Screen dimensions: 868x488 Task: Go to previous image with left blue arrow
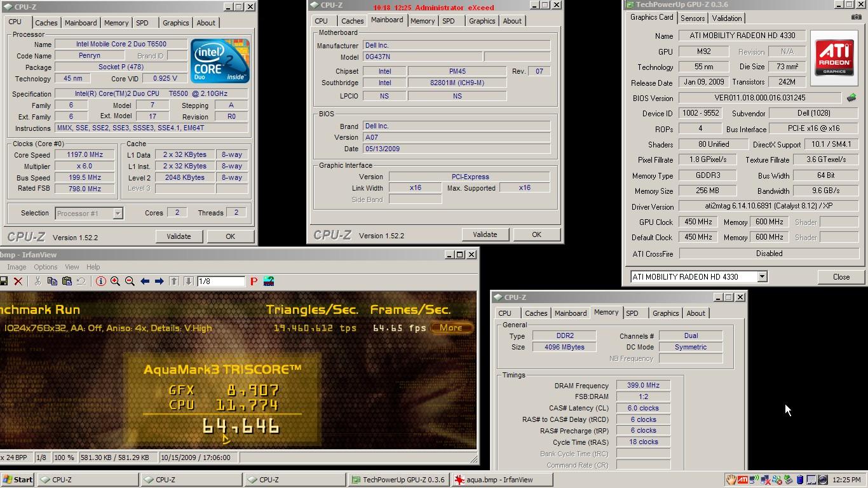pos(145,281)
